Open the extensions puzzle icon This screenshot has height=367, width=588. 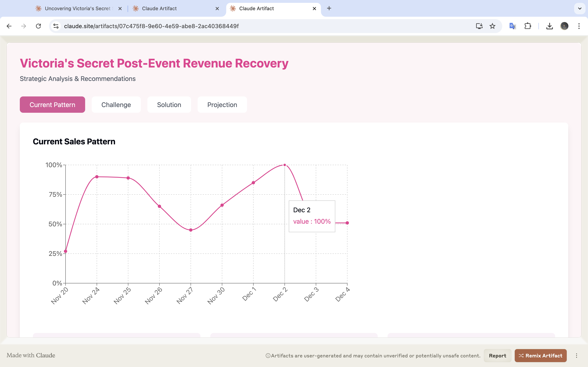pyautogui.click(x=528, y=26)
